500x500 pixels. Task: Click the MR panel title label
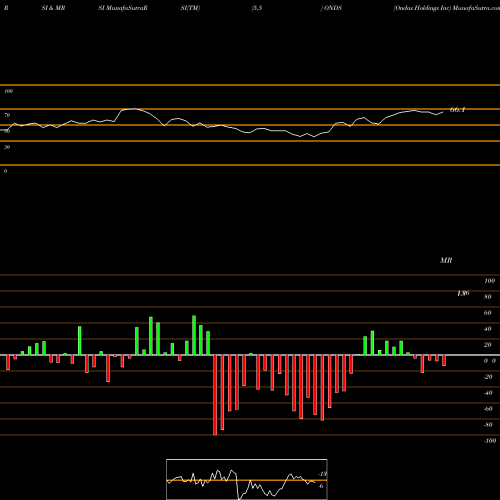[446, 260]
